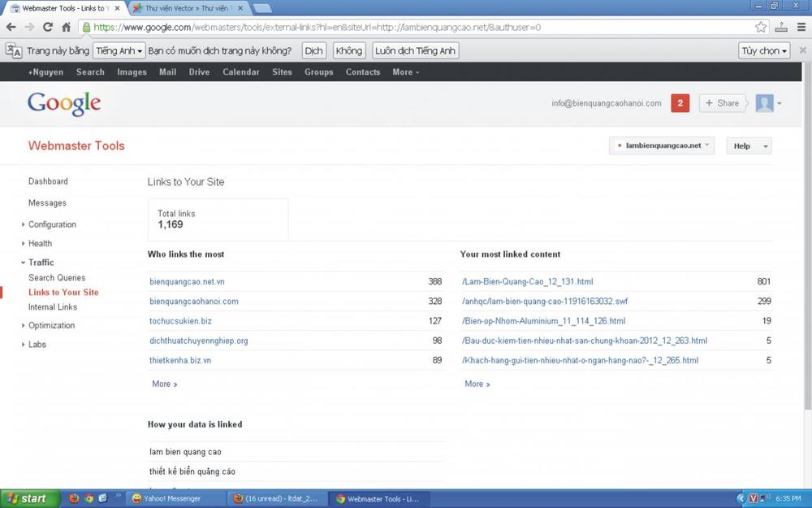
Task: Click the Dịch translate button
Action: coord(313,50)
